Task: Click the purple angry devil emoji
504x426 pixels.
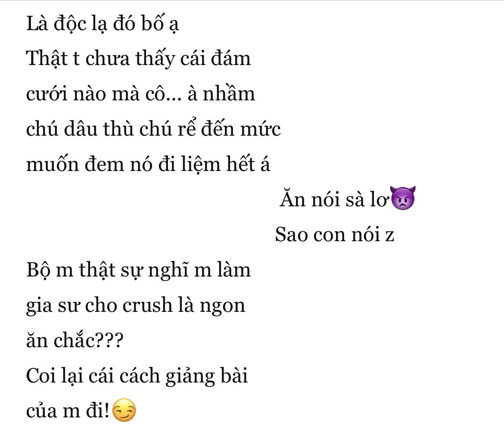Action: pos(403,198)
